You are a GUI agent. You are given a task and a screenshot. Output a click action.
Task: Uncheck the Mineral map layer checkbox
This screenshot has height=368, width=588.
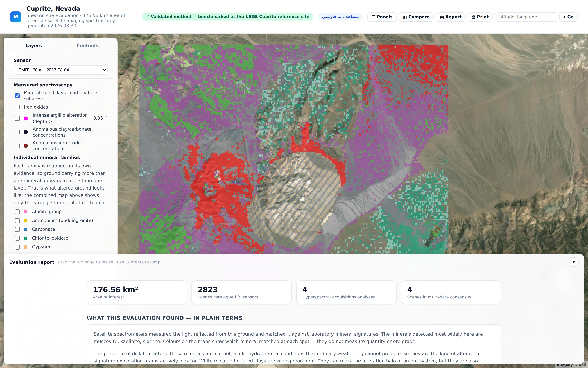[x=17, y=96]
